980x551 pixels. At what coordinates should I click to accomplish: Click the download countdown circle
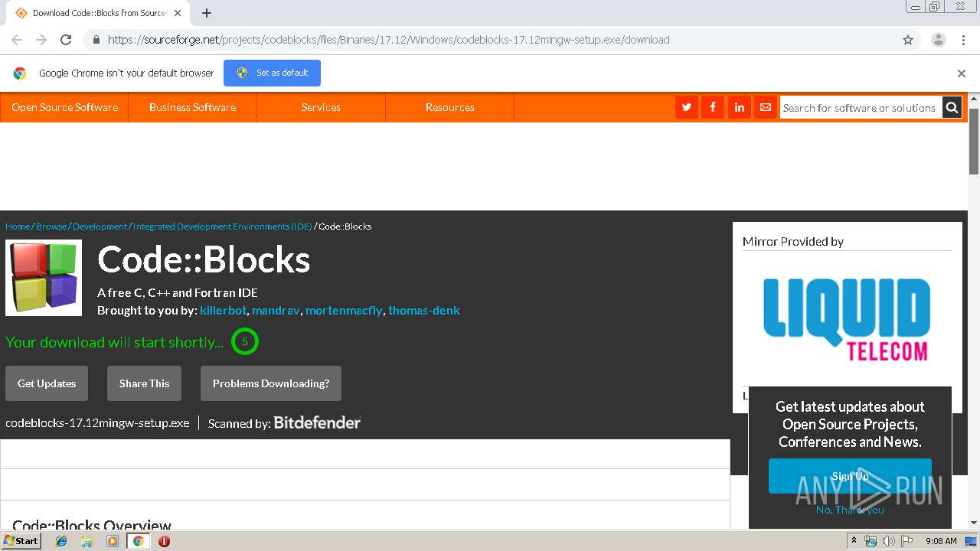tap(245, 341)
